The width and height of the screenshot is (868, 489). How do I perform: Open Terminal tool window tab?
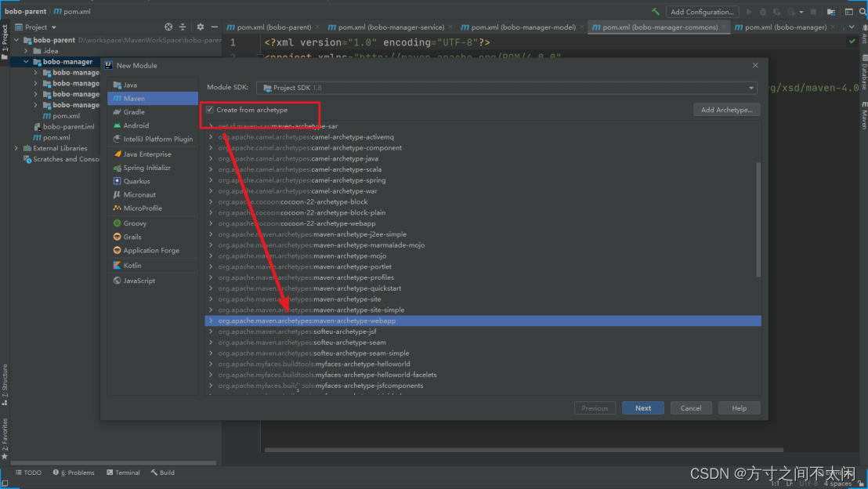point(123,473)
